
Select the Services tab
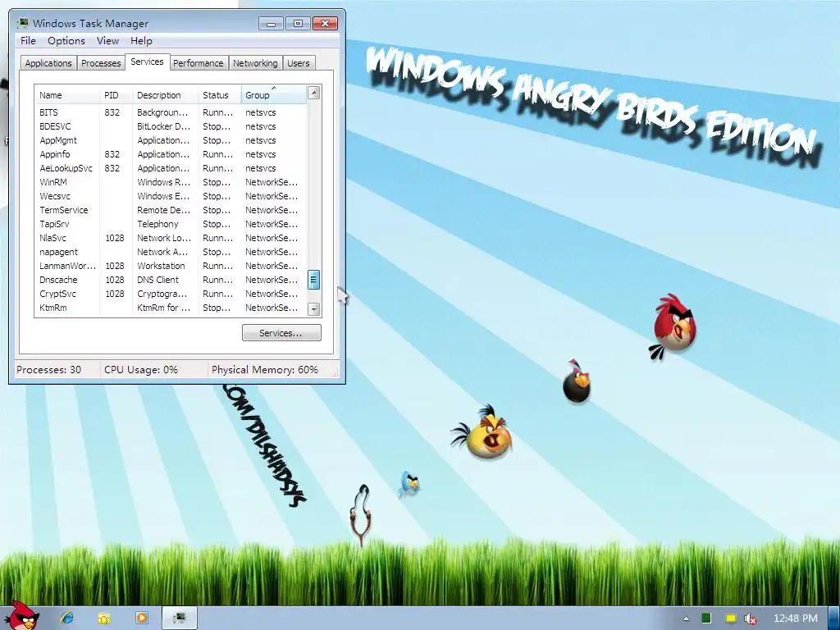click(x=147, y=62)
